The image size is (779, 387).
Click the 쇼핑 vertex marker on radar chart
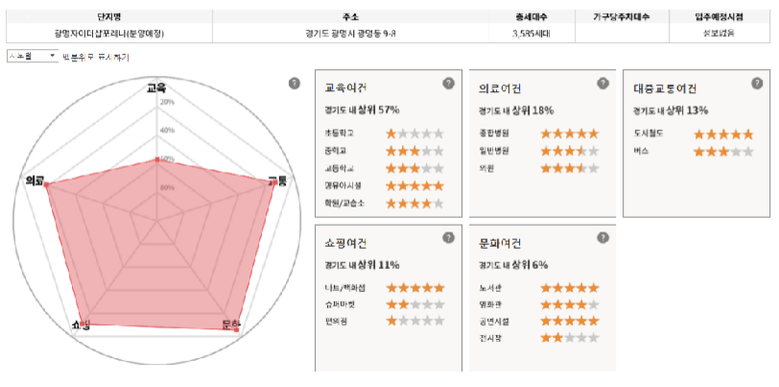pos(82,322)
